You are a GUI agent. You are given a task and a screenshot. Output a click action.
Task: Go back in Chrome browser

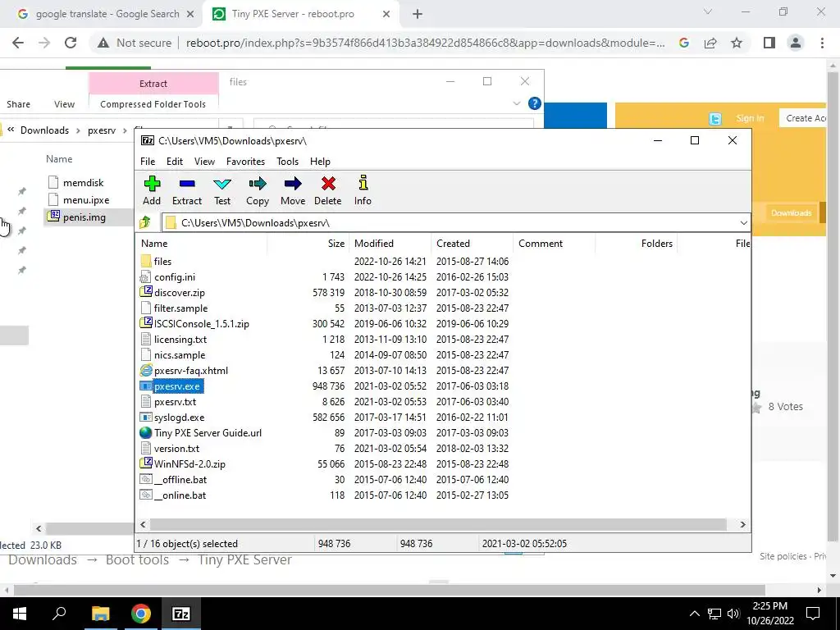(18, 43)
